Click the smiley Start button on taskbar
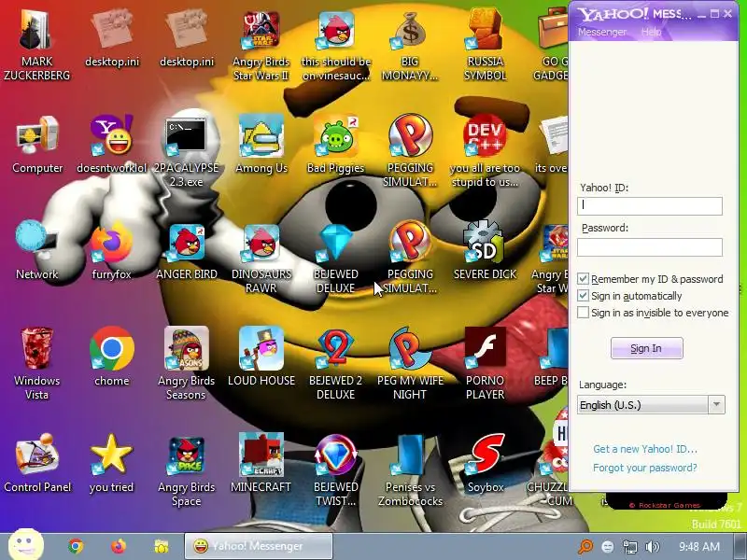Image resolution: width=747 pixels, height=560 pixels. [26, 545]
